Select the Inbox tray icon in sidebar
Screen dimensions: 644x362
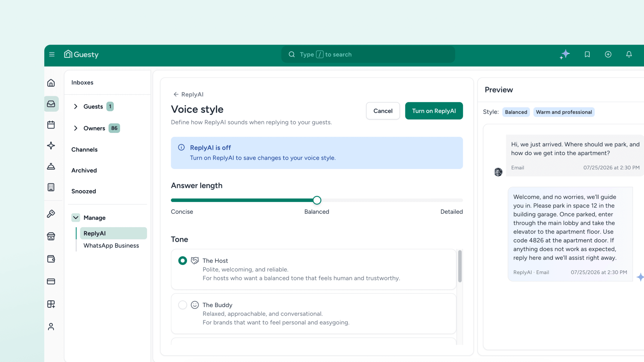[51, 104]
